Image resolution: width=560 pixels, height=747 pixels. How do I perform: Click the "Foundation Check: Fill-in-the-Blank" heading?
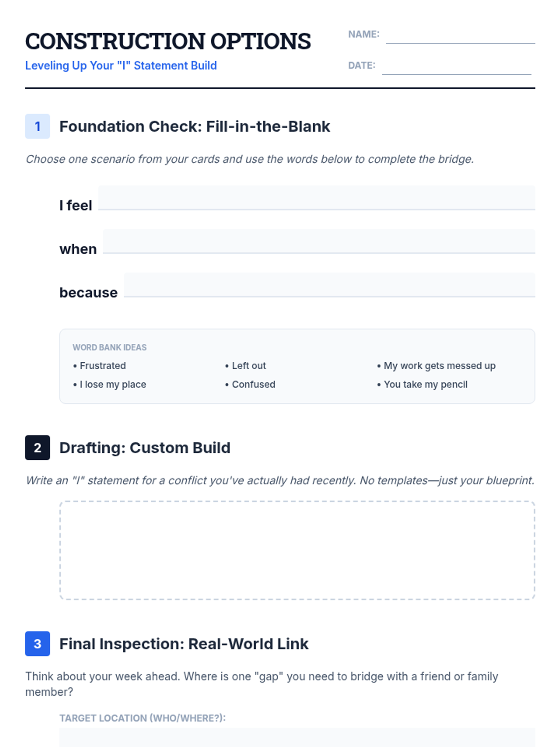(195, 127)
